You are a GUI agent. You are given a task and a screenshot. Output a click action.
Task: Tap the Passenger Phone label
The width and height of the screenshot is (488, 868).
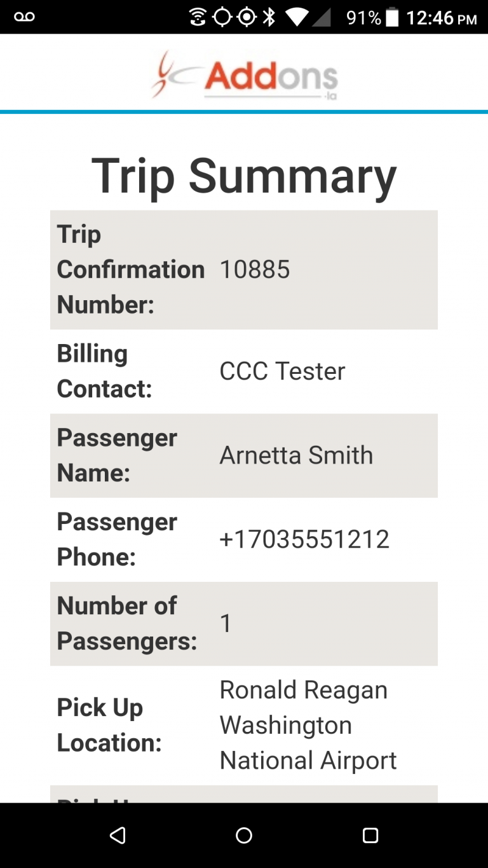(x=116, y=539)
